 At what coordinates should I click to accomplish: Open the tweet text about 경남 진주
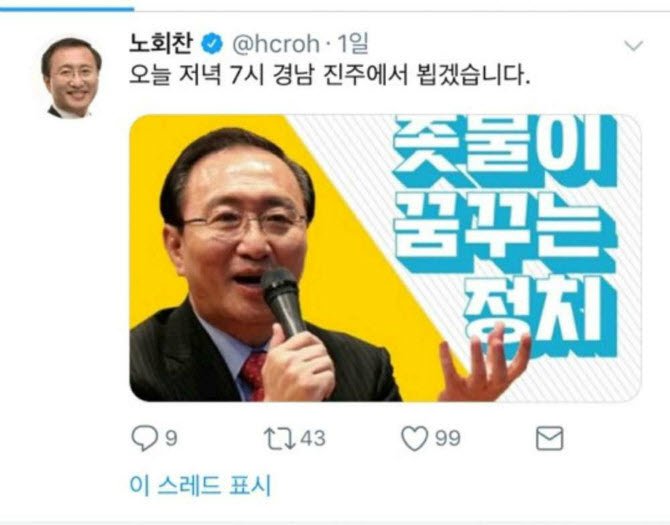[x=329, y=76]
